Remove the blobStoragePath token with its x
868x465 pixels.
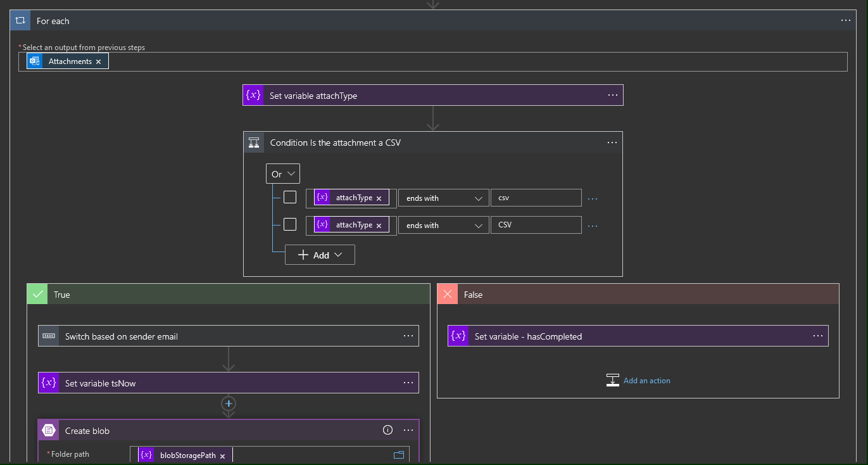click(223, 454)
